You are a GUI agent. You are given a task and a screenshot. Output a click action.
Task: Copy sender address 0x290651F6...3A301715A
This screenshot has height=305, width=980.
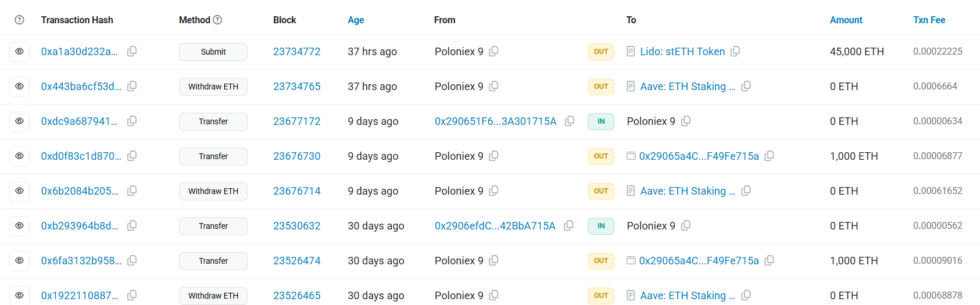[x=570, y=121]
